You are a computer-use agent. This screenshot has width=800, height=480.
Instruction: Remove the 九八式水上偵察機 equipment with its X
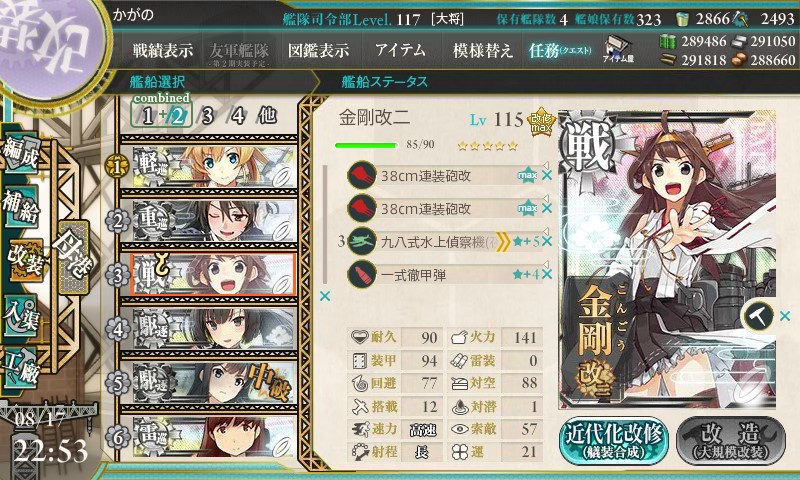547,241
